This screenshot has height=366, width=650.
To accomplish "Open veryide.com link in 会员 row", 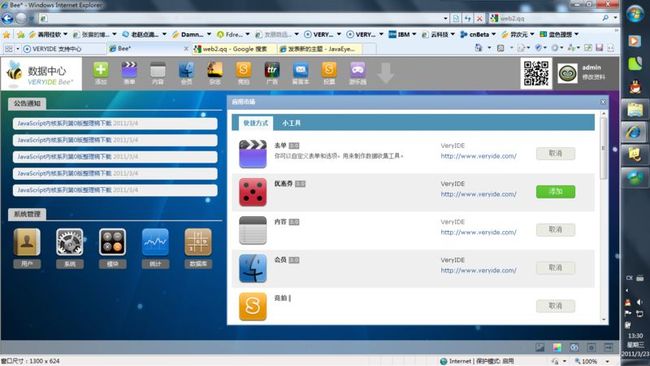I will pos(478,271).
